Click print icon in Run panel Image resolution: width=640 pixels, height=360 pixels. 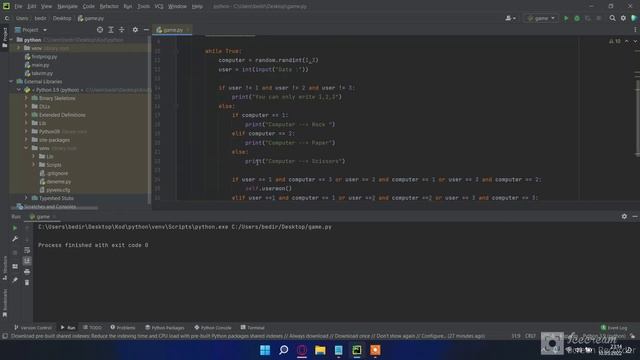tap(27, 271)
